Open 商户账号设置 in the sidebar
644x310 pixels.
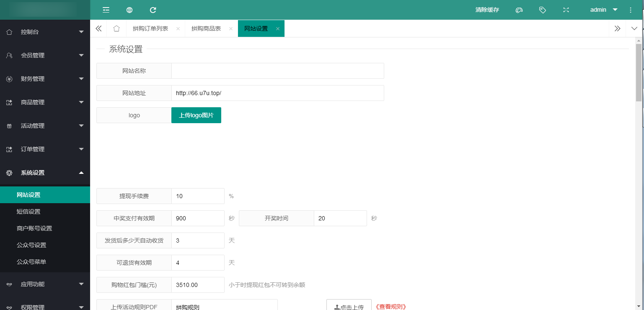pos(45,228)
